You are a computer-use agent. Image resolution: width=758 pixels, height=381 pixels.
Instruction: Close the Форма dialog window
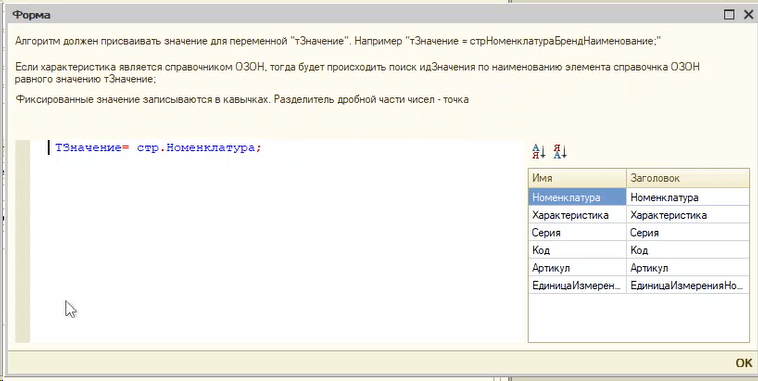(747, 15)
